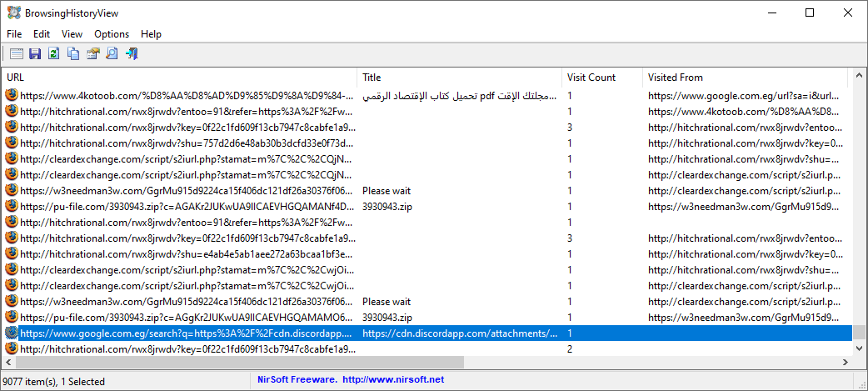Image resolution: width=868 pixels, height=391 pixels.
Task: Refresh the history list via toolbar icon
Action: [x=53, y=53]
